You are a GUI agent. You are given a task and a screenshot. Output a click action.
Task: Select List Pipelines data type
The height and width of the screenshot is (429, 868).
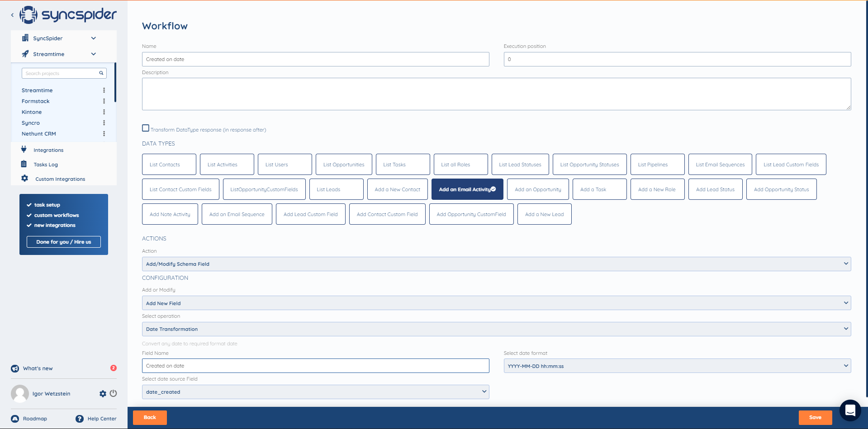coord(658,165)
